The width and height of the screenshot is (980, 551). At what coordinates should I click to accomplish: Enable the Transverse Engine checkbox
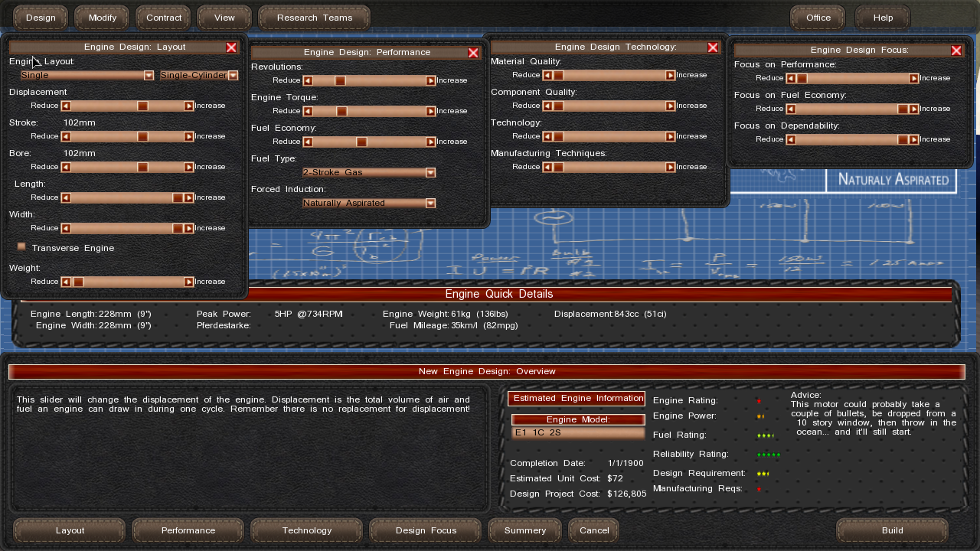coord(21,247)
